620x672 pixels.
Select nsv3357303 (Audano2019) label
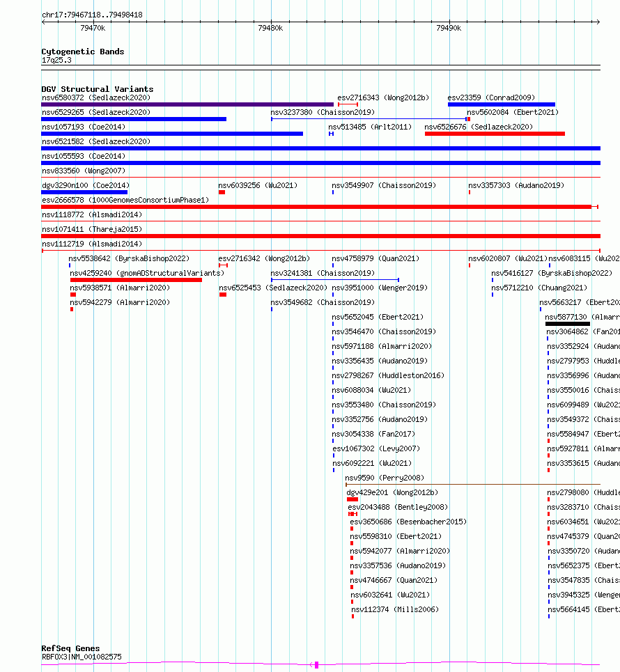(x=516, y=185)
